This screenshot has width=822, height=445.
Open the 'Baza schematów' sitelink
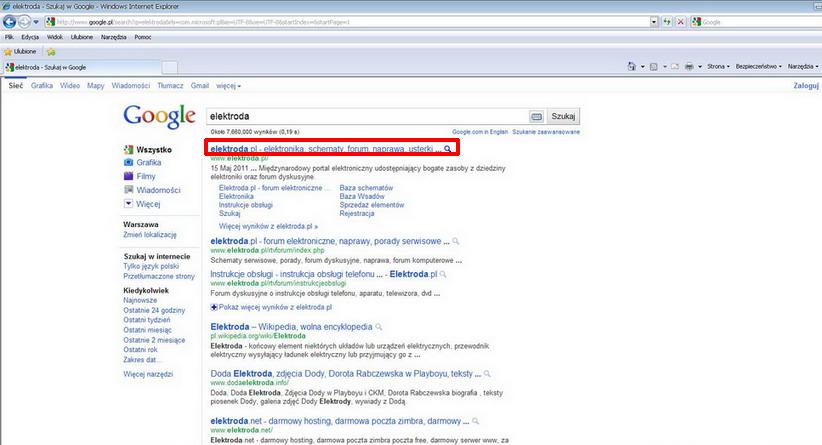pyautogui.click(x=366, y=188)
